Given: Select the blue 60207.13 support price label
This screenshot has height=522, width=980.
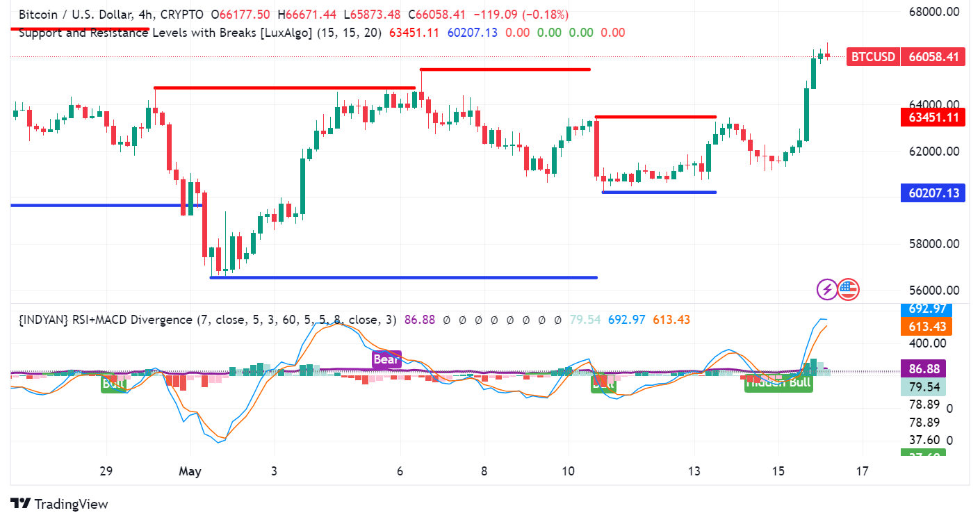Looking at the screenshot, I should point(933,193).
